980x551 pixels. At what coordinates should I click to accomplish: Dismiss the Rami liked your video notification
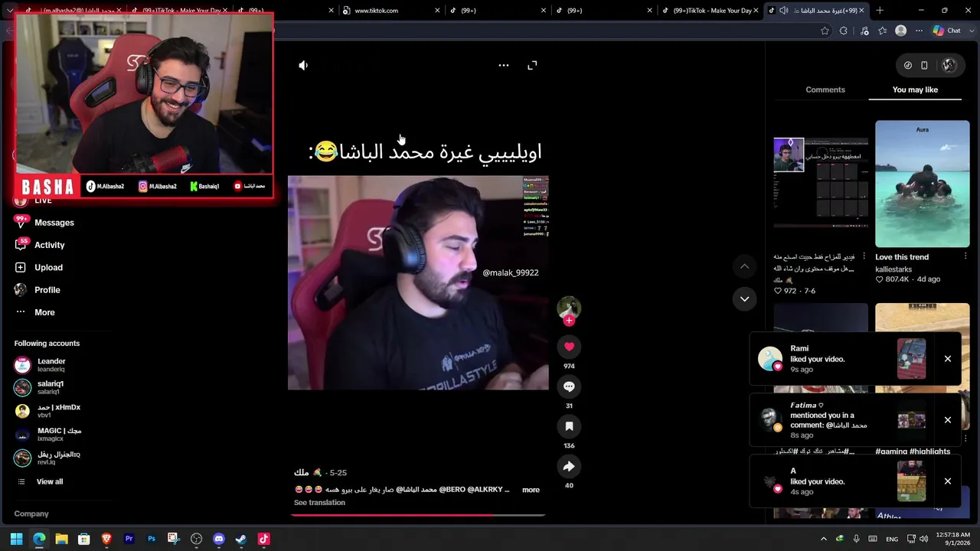click(x=948, y=359)
